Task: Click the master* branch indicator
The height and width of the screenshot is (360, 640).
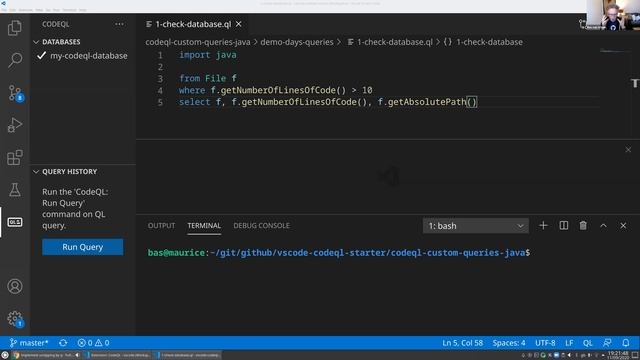Action: [x=29, y=343]
